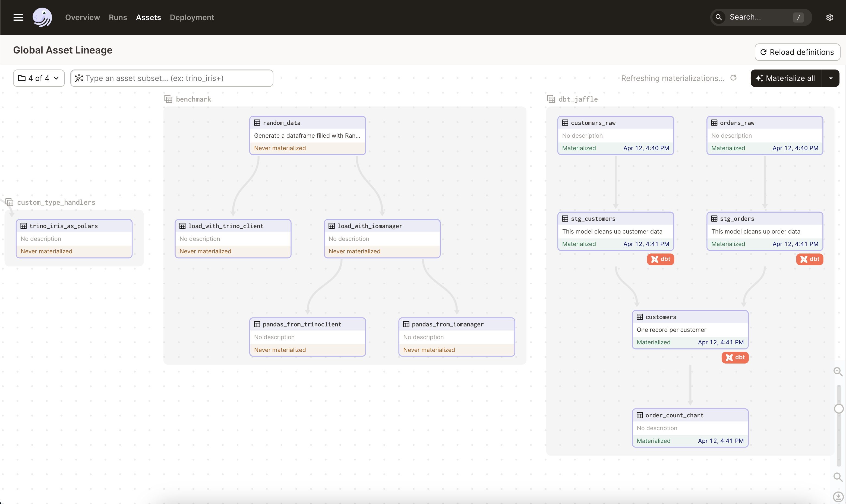The width and height of the screenshot is (846, 504).
Task: Click the search magnifier icon
Action: (719, 17)
